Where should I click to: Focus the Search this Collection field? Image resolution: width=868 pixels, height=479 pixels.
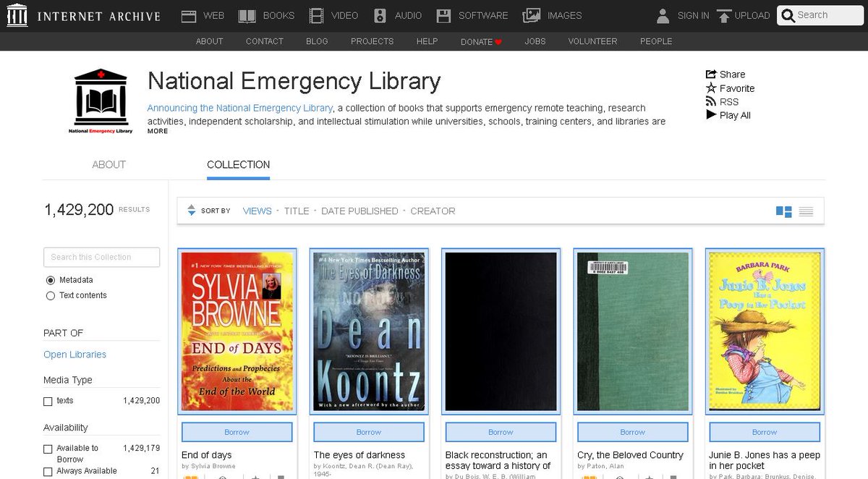coord(101,257)
